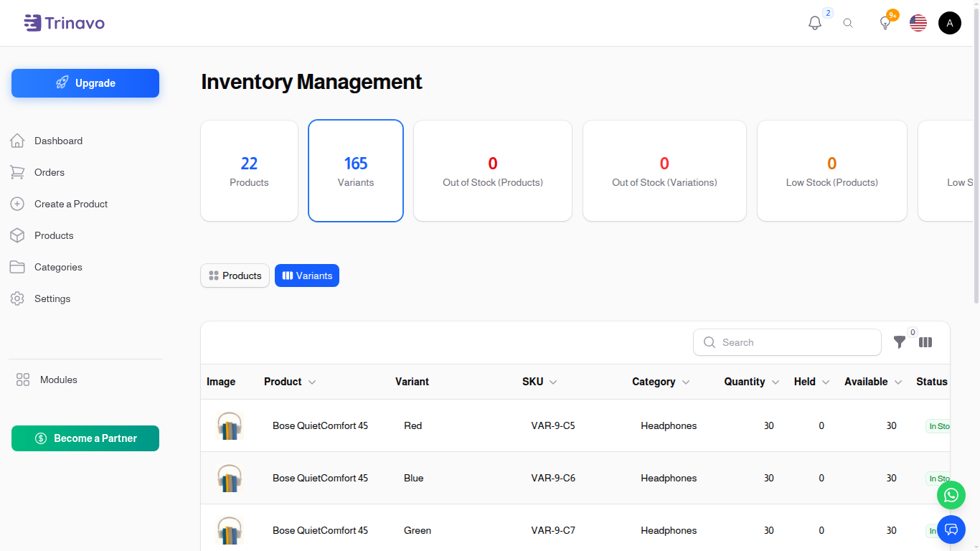Open the user avatar 'A' menu
Image resolution: width=980 pixels, height=551 pixels.
[x=950, y=23]
